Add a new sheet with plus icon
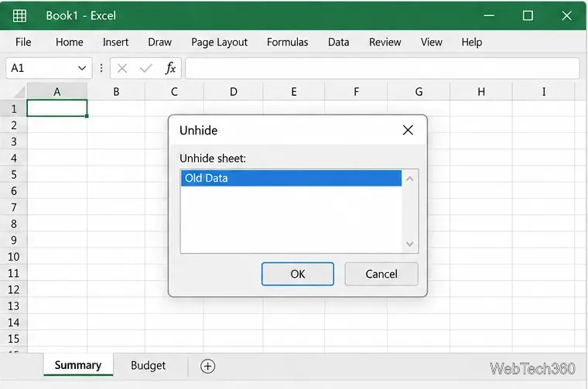The width and height of the screenshot is (588, 389). [208, 366]
